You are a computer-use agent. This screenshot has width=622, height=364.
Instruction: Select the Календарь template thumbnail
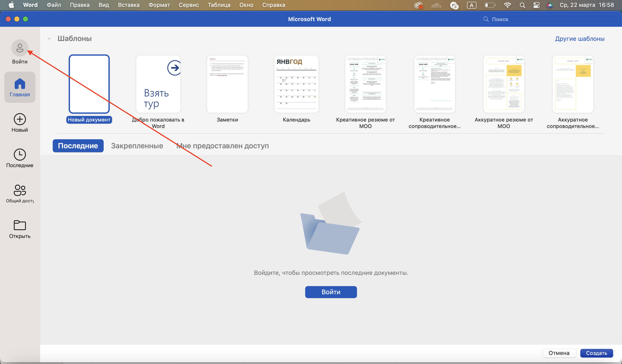tap(296, 84)
